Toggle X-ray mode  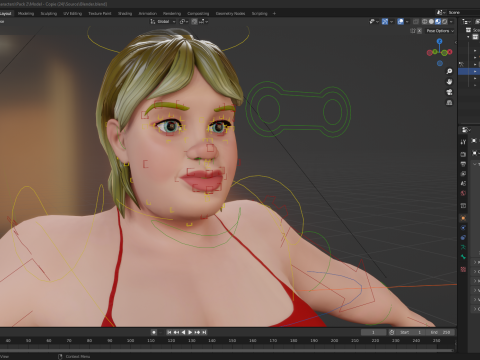pos(416,21)
